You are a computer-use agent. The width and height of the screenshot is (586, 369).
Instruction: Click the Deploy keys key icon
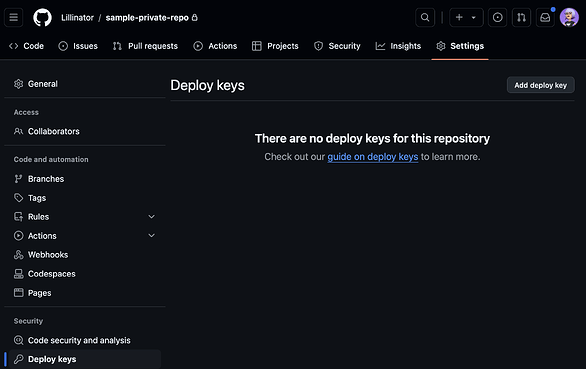[x=18, y=359]
